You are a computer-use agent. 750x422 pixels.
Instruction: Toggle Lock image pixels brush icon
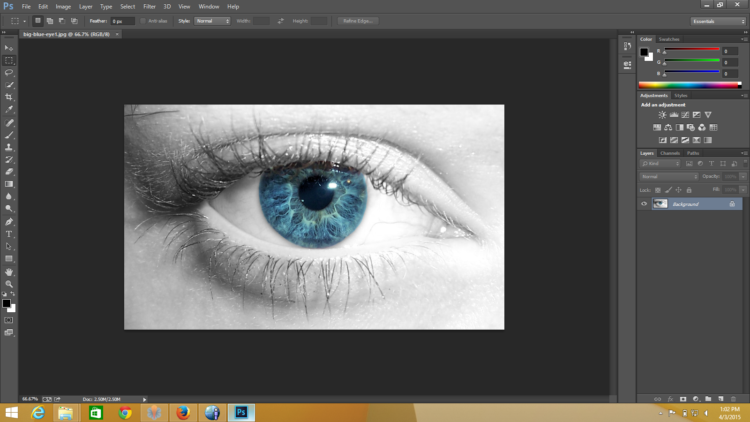point(668,190)
